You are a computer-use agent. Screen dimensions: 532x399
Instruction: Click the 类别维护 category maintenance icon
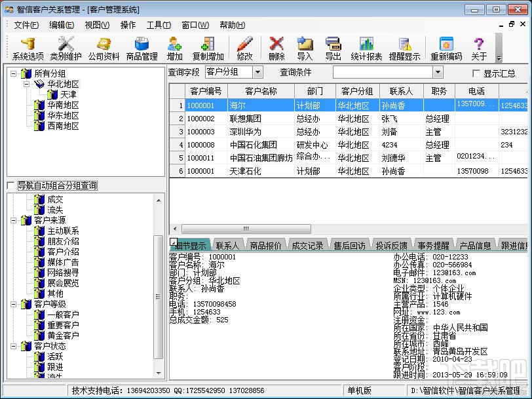66,48
